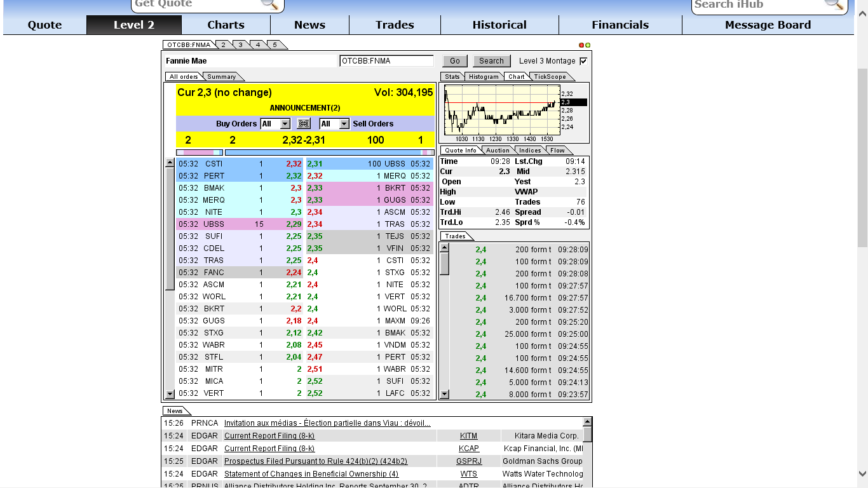868x488 pixels.
Task: Open the News tab in the top navigation
Action: click(309, 25)
